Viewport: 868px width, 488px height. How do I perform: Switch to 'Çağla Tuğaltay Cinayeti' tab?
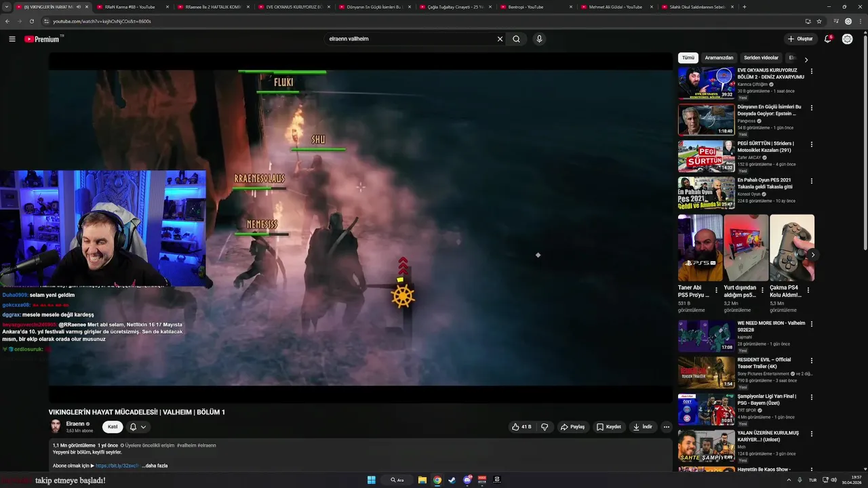point(455,7)
